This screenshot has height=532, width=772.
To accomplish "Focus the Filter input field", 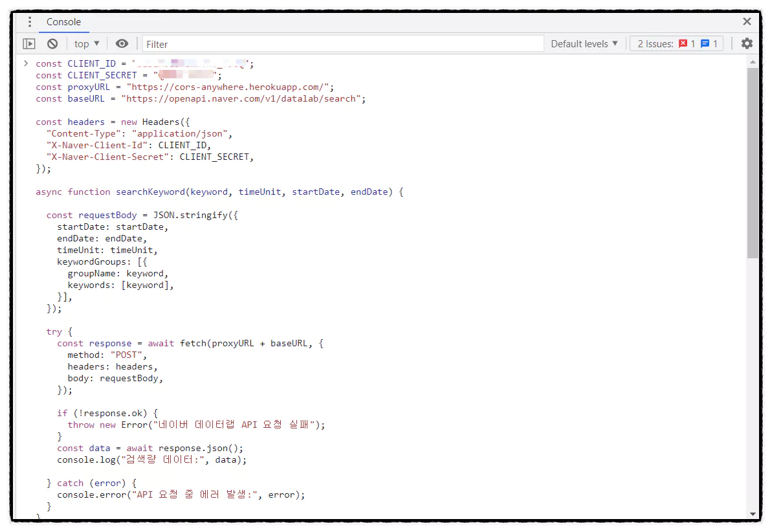I will coord(343,44).
